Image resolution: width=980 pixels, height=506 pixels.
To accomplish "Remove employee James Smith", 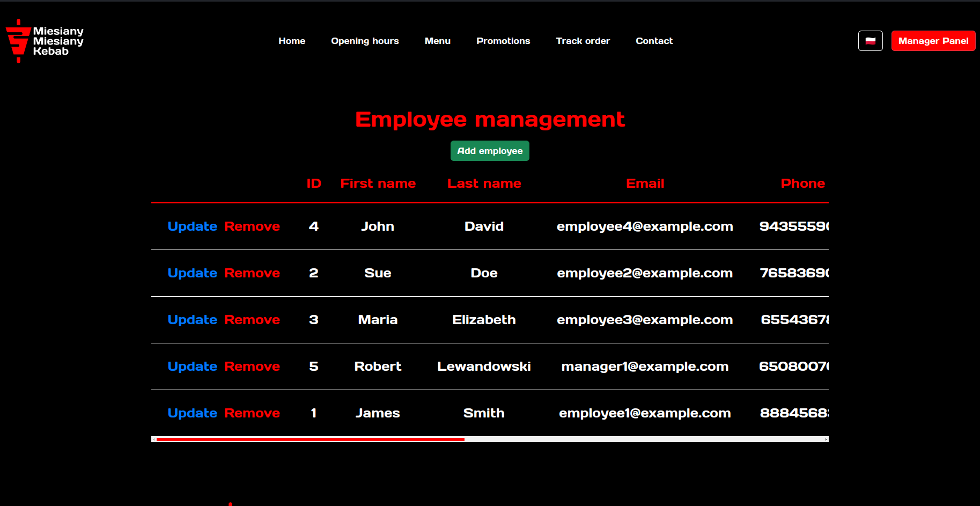I will pyautogui.click(x=252, y=413).
